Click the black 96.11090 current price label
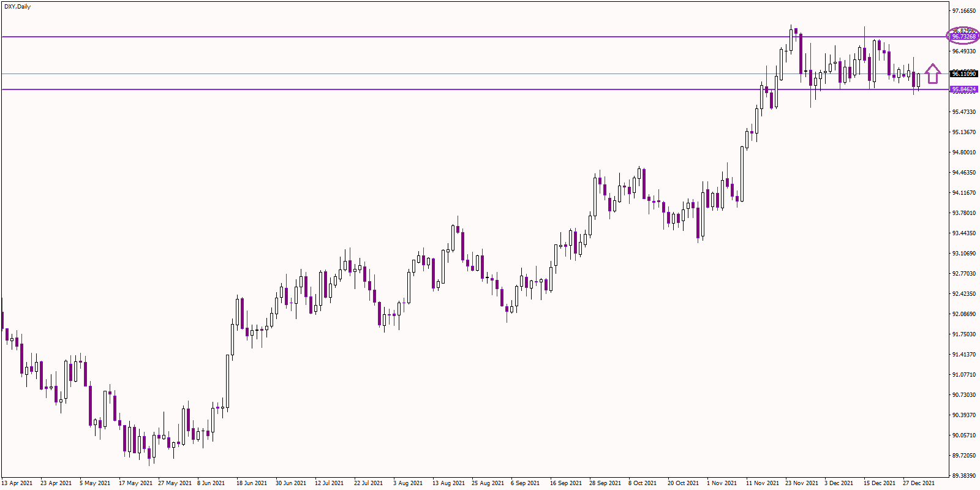Screen dimensions: 980x490 pos(963,74)
